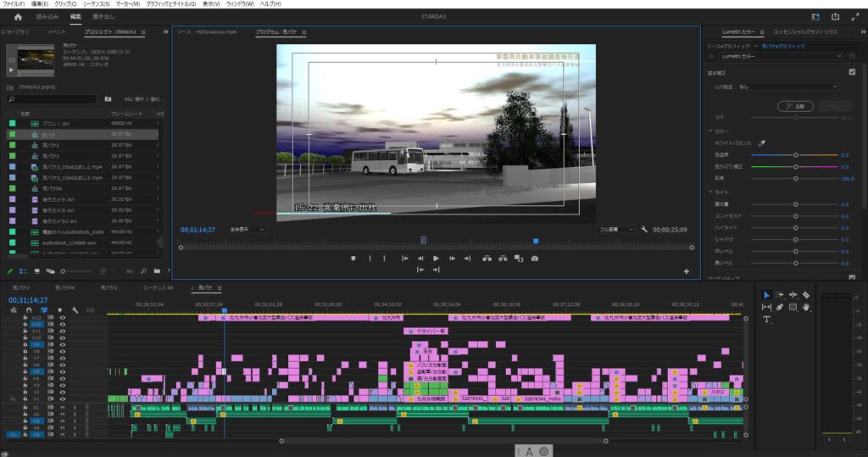Click the 書き出し export workspace button
The width and height of the screenshot is (868, 457).
click(103, 16)
